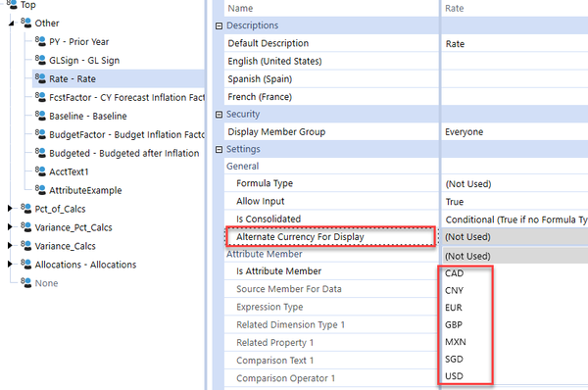Collapse the Other tree node
Image resolution: width=588 pixels, height=390 pixels.
point(11,24)
